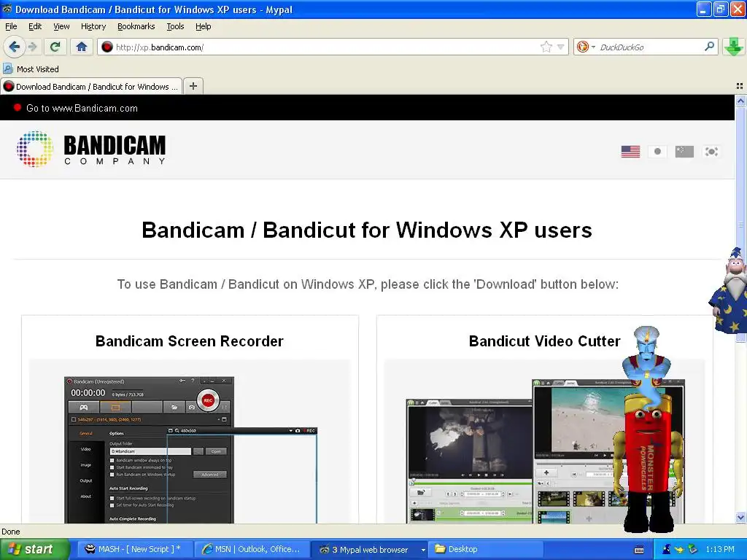Click the Forward navigation arrow
This screenshot has height=560, width=747.
tap(32, 47)
